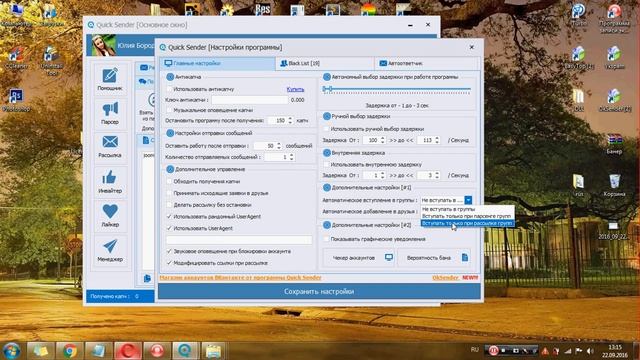This screenshot has height=360, width=640.
Task: Enable Музыкальное оповещение капчи checkbox
Action: coord(169,110)
